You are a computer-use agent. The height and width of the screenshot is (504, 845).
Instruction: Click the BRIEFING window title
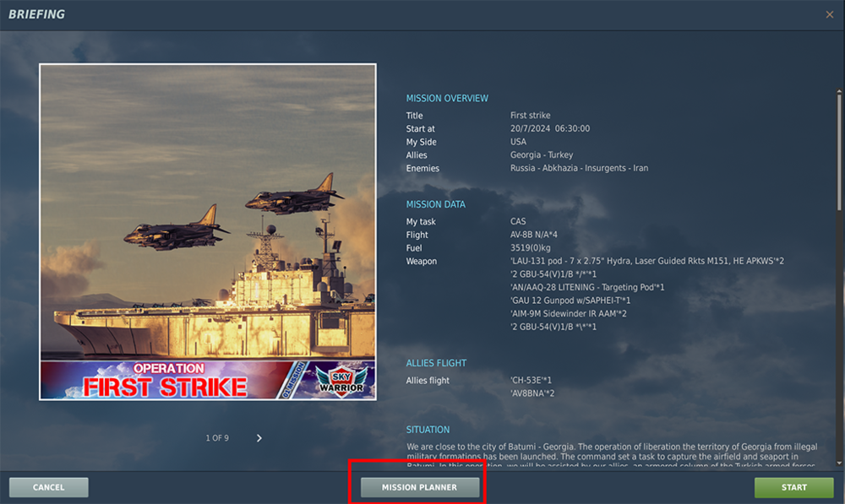[x=36, y=14]
